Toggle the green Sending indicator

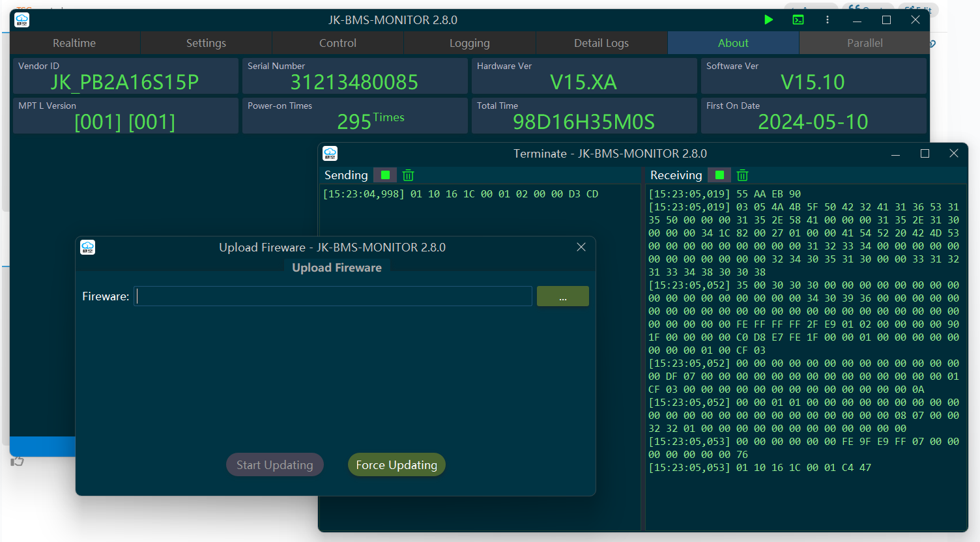(x=385, y=175)
